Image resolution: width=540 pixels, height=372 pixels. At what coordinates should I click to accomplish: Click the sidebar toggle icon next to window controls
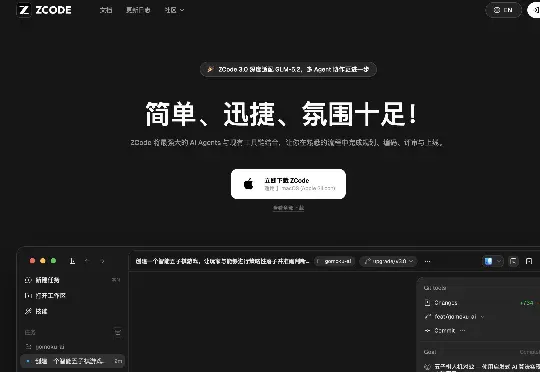(72, 261)
